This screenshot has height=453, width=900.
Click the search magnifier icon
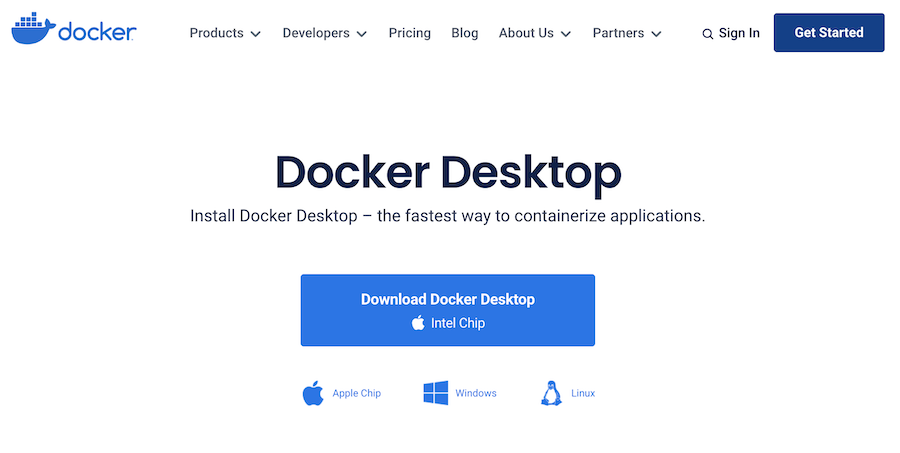[x=708, y=34]
